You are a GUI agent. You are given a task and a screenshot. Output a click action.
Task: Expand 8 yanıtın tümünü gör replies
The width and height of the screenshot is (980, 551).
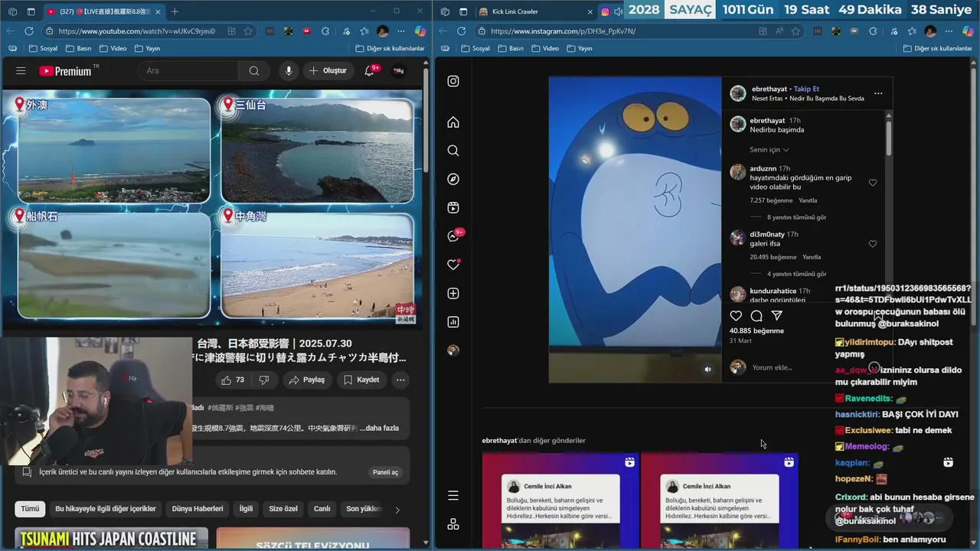point(796,217)
